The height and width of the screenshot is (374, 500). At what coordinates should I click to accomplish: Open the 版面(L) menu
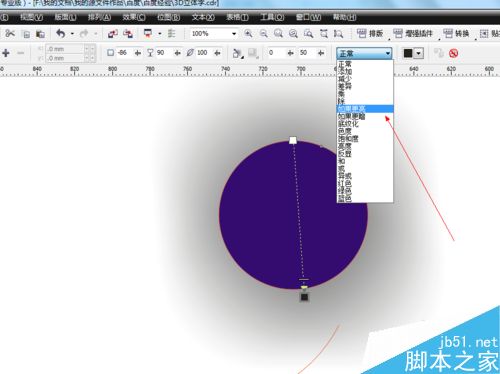coord(65,17)
